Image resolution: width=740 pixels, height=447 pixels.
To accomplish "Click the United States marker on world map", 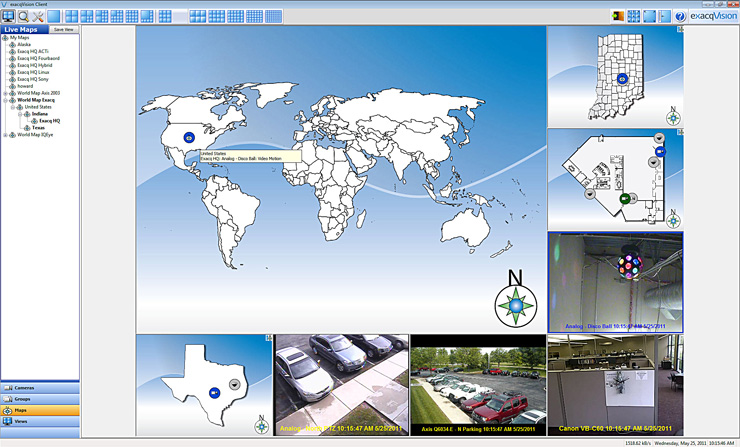I will [x=189, y=138].
